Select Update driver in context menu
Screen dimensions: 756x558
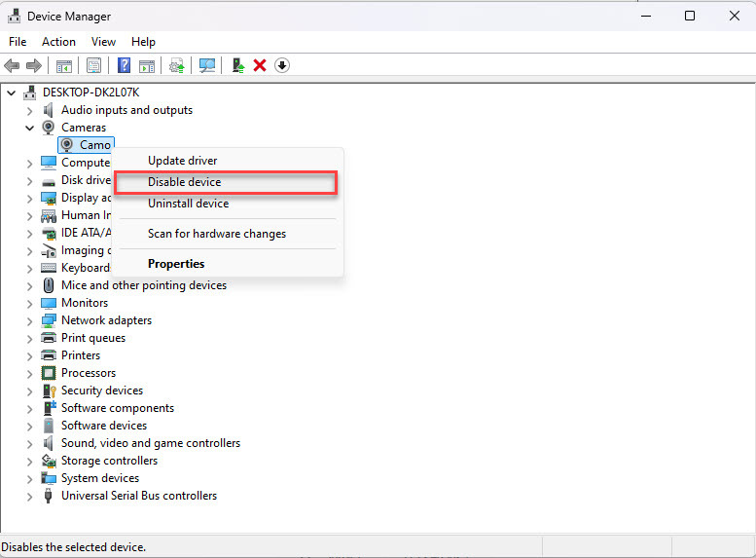coord(182,161)
